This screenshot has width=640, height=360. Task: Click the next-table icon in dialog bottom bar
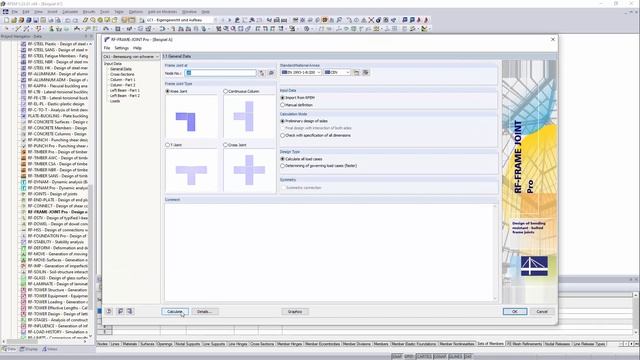pyautogui.click(x=129, y=311)
